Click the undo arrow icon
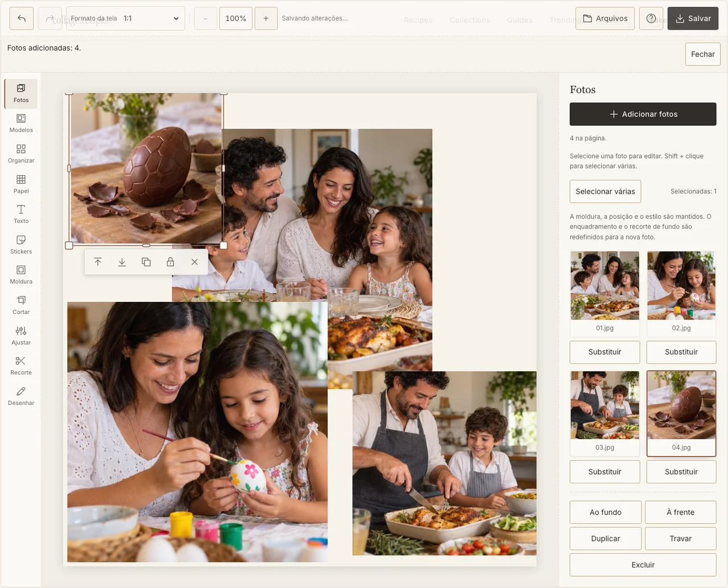728x588 pixels. tap(22, 18)
